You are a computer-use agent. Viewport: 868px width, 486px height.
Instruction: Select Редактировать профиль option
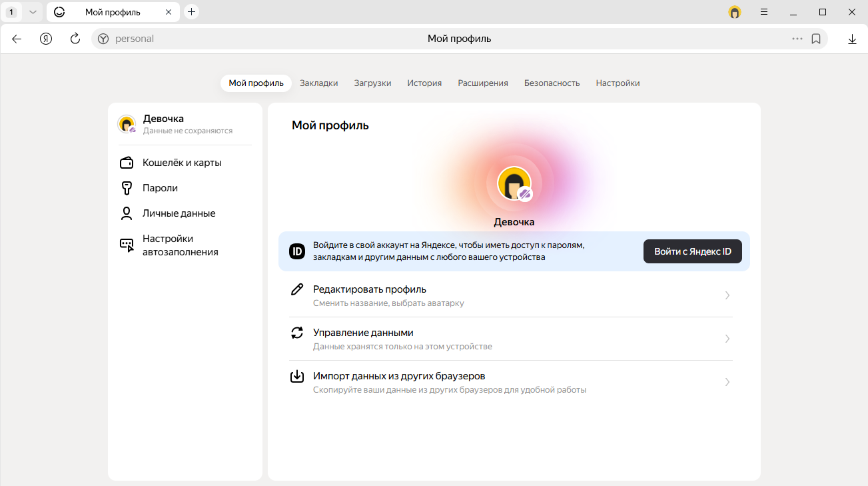(x=511, y=295)
